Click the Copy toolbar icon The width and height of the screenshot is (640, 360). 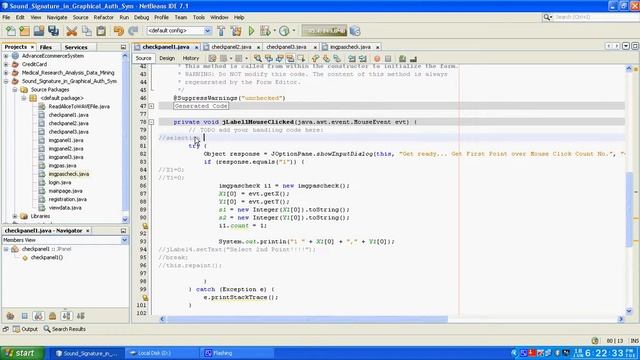(87, 31)
